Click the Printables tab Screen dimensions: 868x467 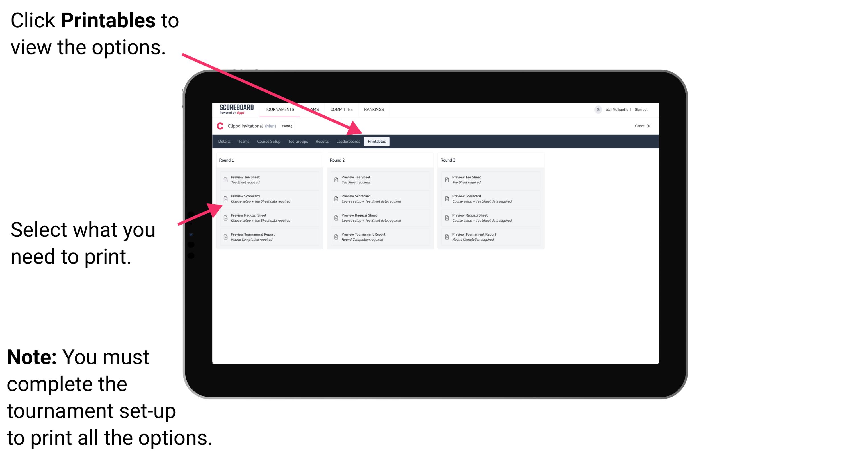point(376,142)
